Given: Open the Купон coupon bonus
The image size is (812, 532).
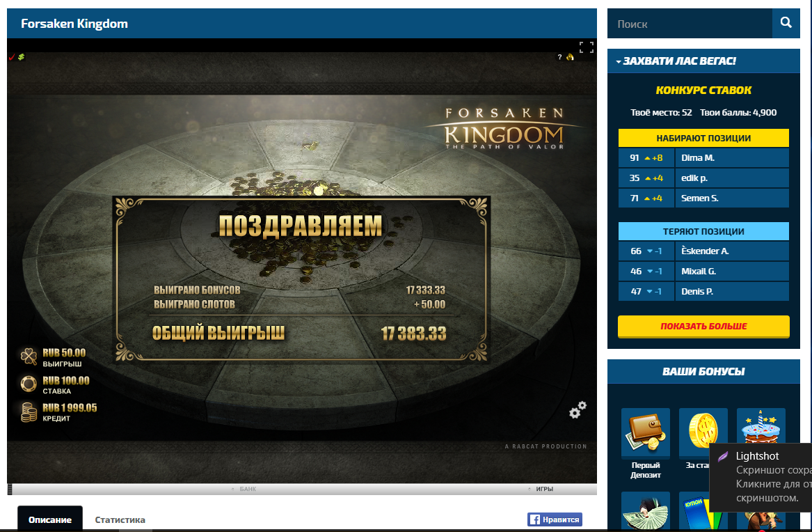Looking at the screenshot, I should point(694,510).
